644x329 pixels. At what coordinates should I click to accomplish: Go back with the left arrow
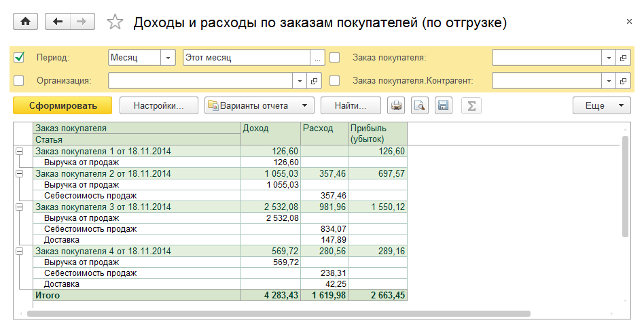click(57, 22)
